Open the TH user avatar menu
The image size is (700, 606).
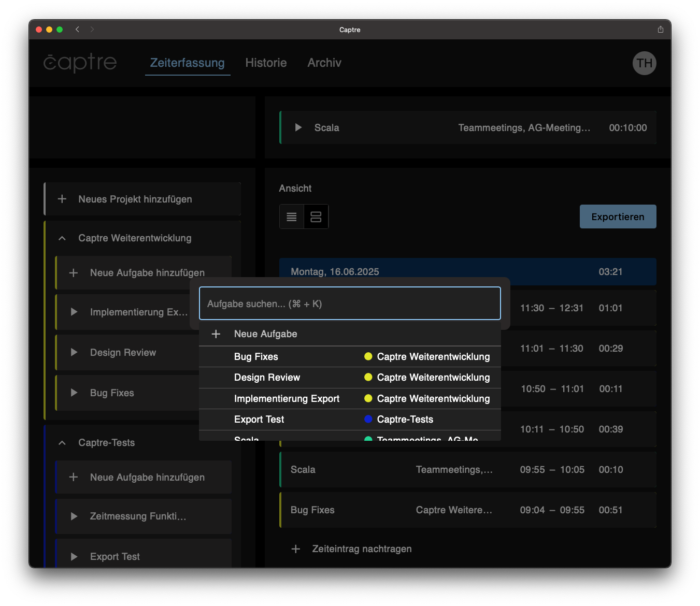click(x=644, y=63)
